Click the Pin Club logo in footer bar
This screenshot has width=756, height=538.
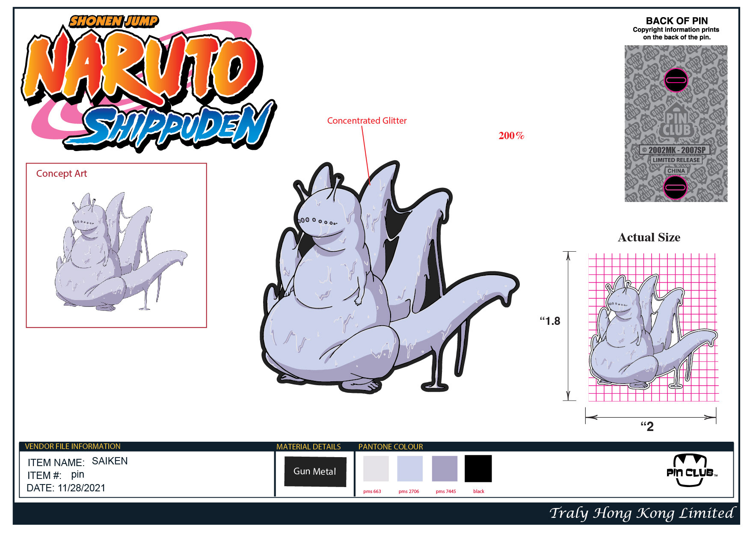691,470
